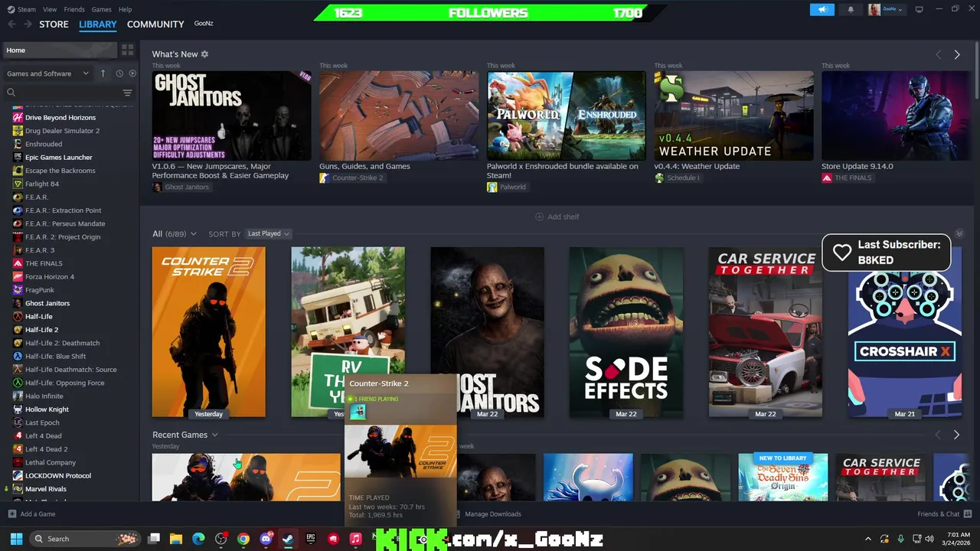The width and height of the screenshot is (980, 551).
Task: Click the library search magnifier field
Action: (63, 93)
